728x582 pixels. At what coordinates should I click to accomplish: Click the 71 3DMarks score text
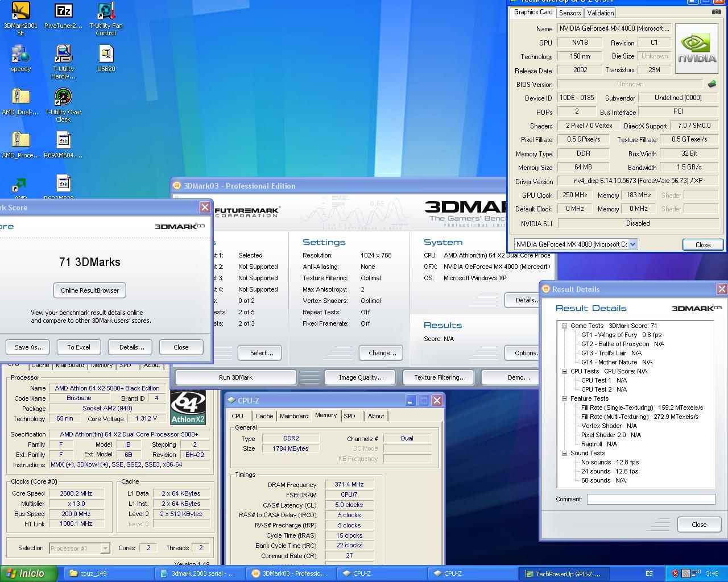click(90, 262)
